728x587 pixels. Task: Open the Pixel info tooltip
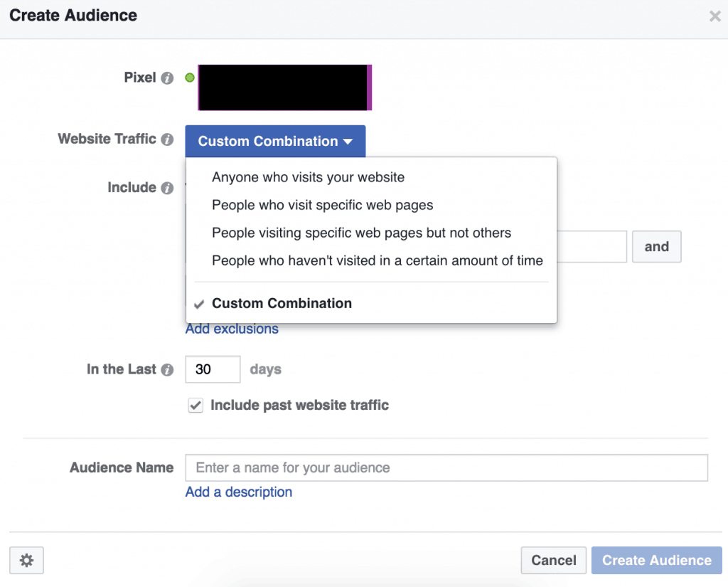tap(168, 78)
